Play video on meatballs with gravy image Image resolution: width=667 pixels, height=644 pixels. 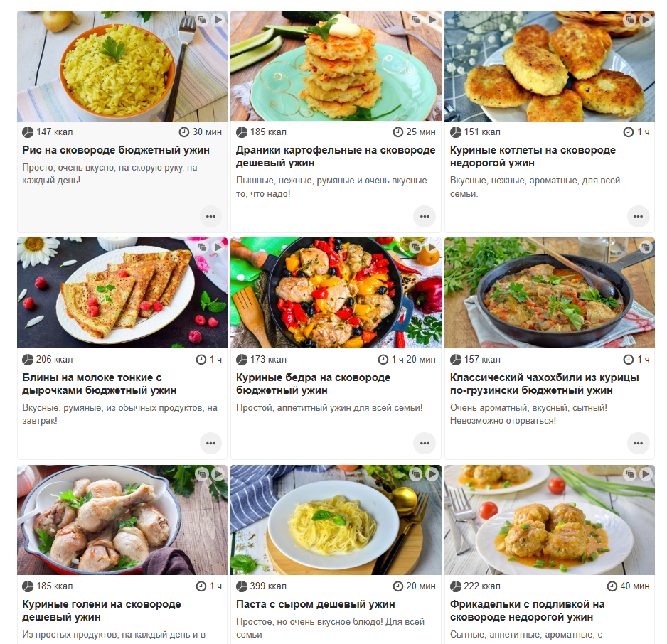646,473
